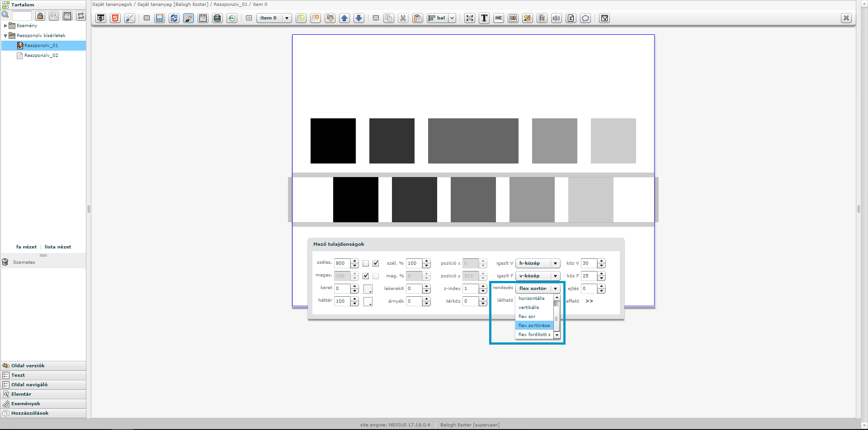This screenshot has width=868, height=430.
Task: Select the paintbrush tool in toolbar
Action: (189, 18)
